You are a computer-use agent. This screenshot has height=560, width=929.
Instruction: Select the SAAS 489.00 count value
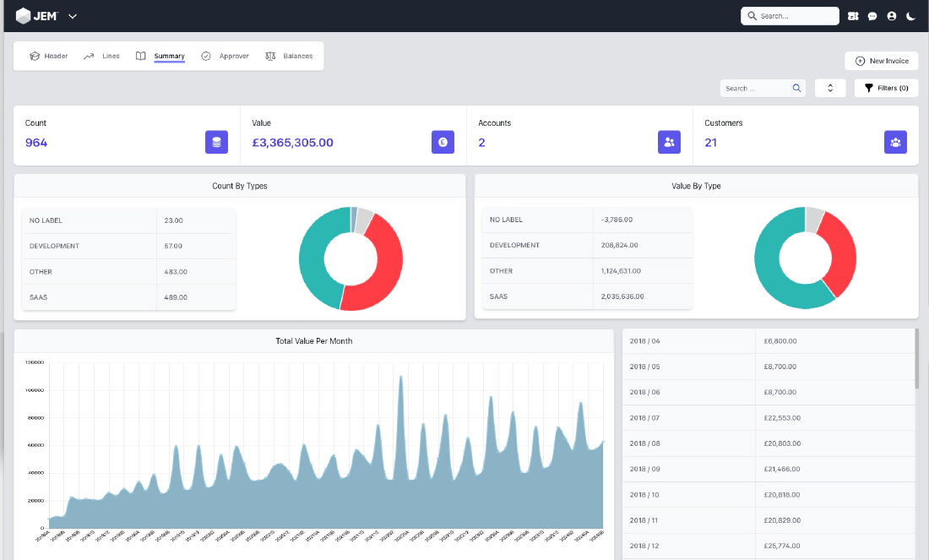pos(176,297)
